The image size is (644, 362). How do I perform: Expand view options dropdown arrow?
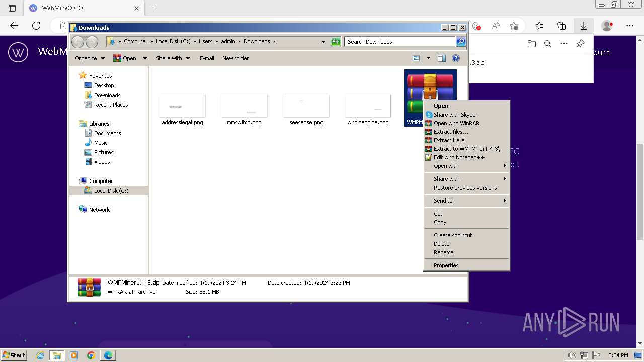[x=428, y=58]
